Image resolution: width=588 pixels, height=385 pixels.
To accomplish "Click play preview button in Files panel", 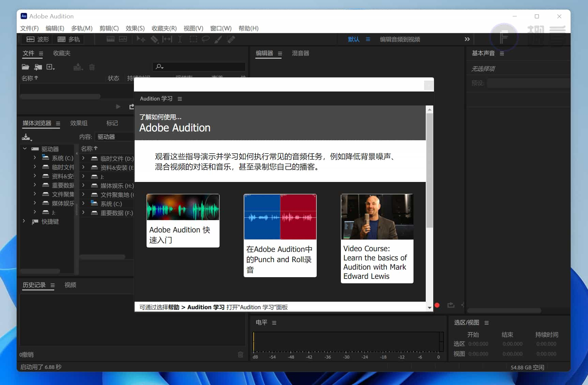I will (x=118, y=106).
